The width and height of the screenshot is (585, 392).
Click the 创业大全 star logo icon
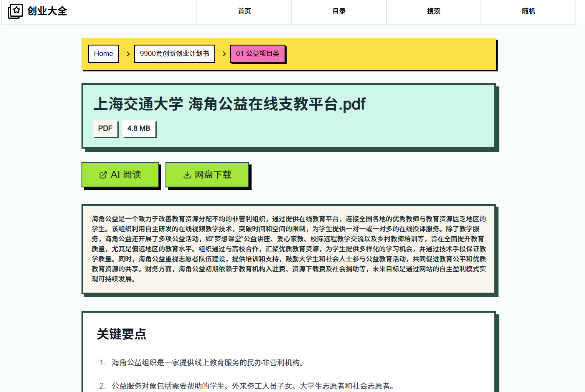pyautogui.click(x=15, y=11)
